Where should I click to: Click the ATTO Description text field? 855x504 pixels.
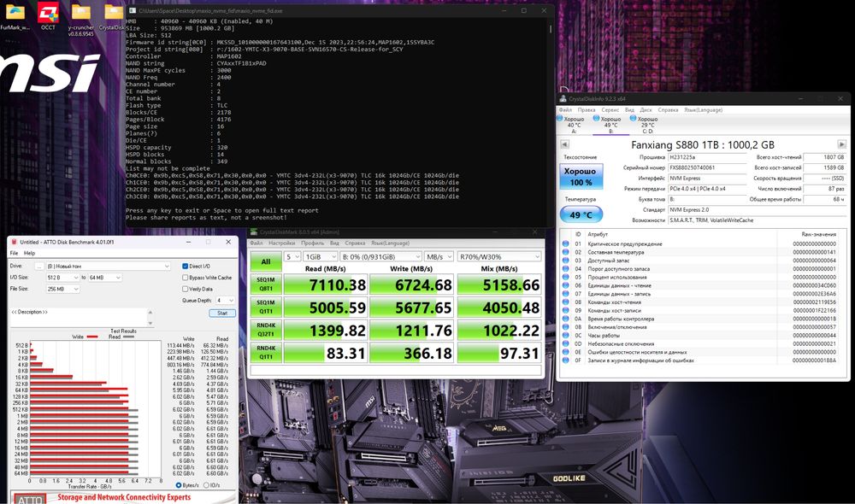[x=78, y=318]
